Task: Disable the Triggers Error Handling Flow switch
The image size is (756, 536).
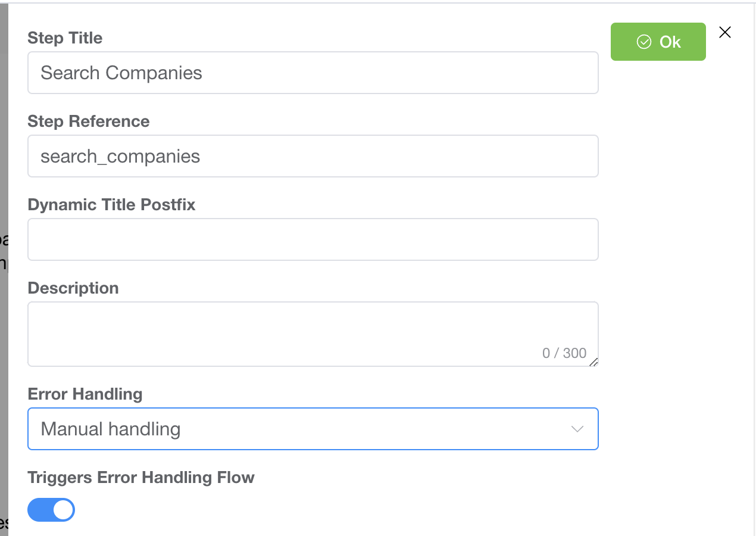Action: [x=51, y=510]
